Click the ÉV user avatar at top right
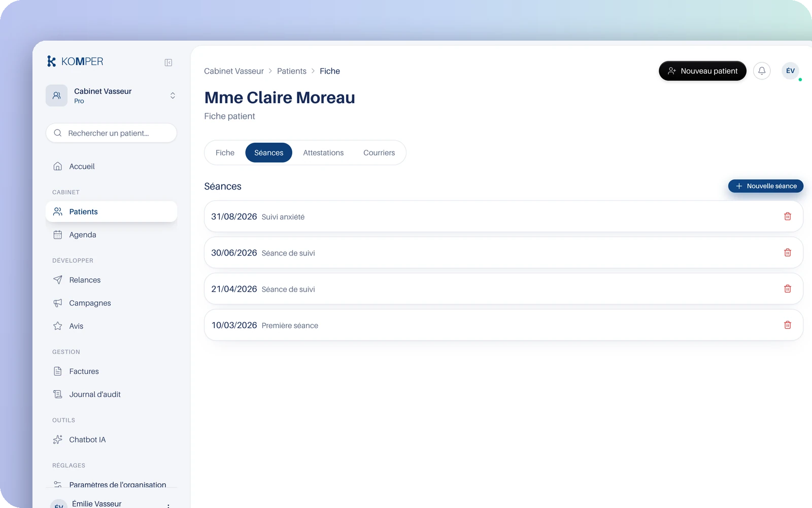 tap(790, 71)
